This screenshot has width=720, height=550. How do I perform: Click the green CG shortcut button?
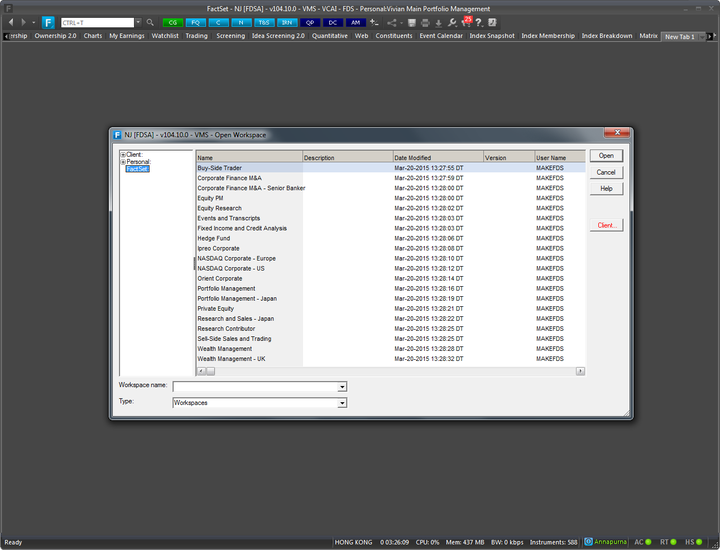[x=173, y=22]
